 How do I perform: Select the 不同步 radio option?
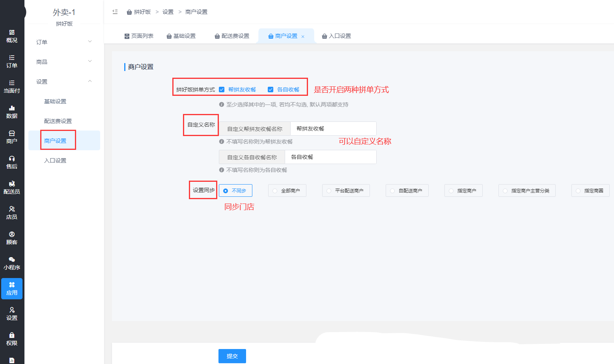click(235, 190)
